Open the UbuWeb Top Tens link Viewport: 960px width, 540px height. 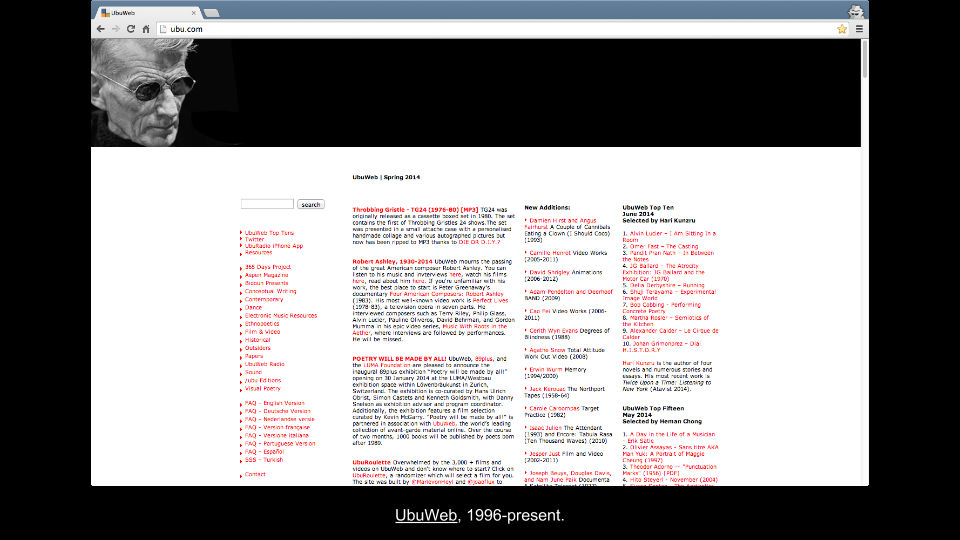[x=269, y=233]
